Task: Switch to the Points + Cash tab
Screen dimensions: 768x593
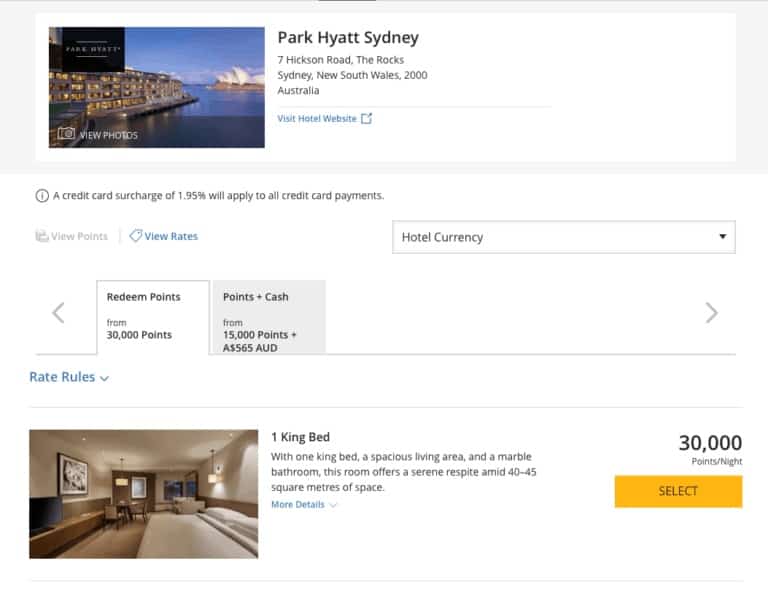Action: click(x=269, y=317)
